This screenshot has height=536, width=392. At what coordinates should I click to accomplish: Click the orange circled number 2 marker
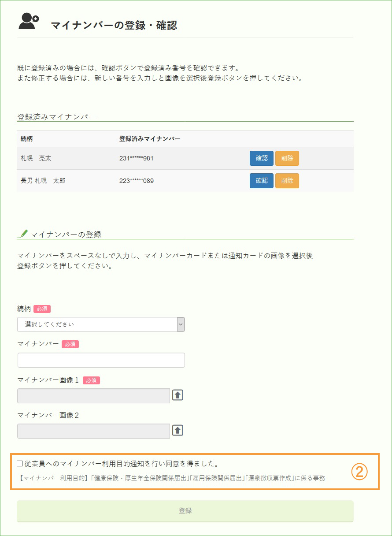359,472
